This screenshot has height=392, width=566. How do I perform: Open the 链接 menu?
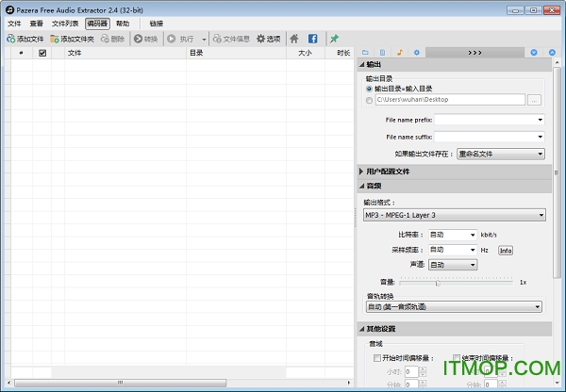[x=157, y=24]
